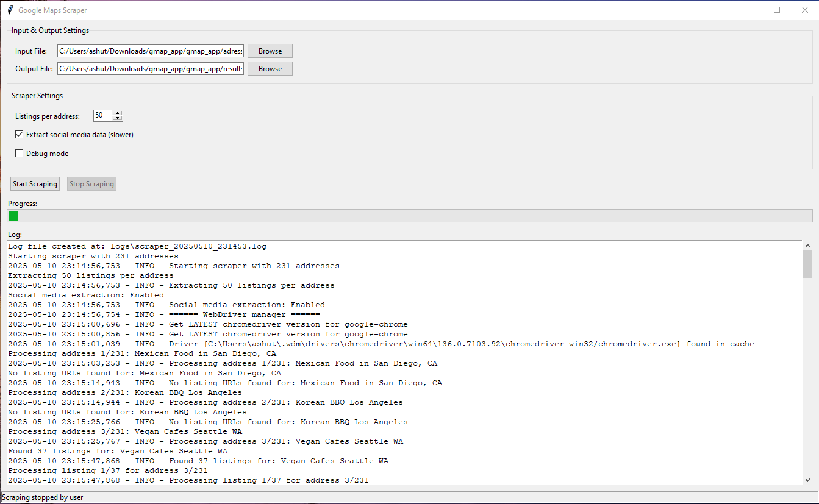Click 'Processing listing 1/37 for address 3/231' plain line

(108, 470)
